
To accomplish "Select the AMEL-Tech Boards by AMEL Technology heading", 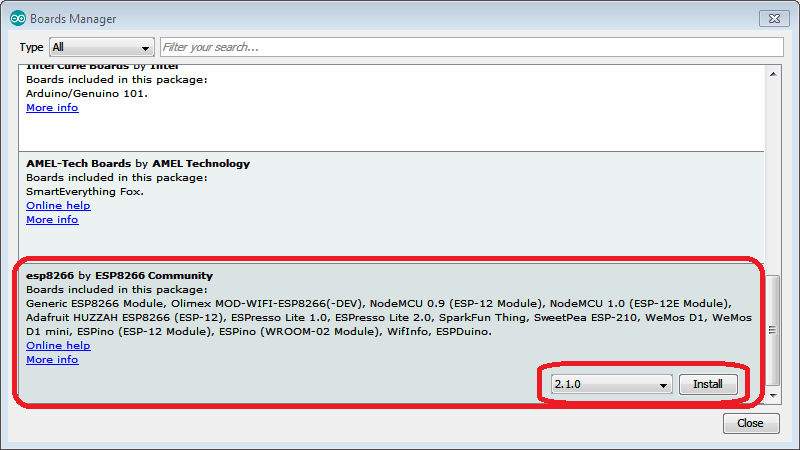I will [x=138, y=164].
